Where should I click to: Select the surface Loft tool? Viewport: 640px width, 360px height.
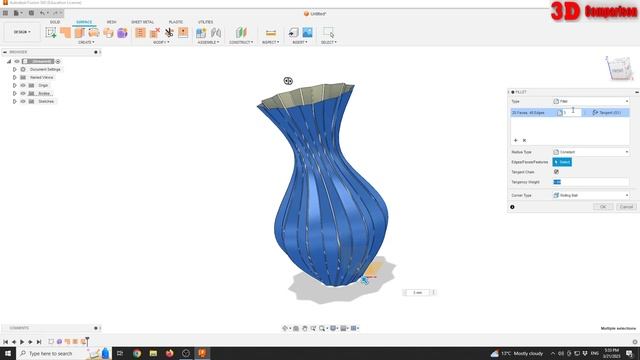tap(108, 32)
